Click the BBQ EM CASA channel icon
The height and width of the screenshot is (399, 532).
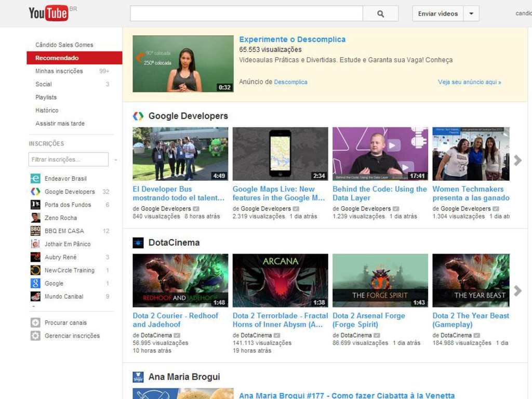35,231
